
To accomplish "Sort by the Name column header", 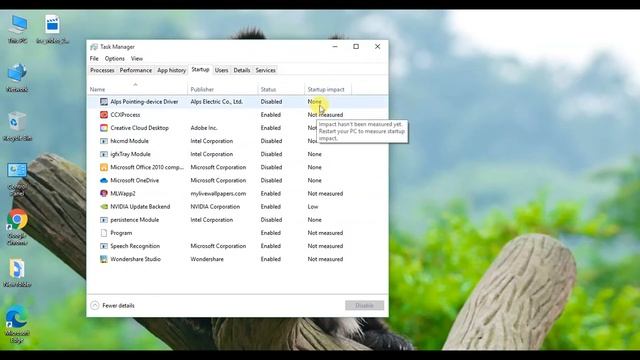I will (x=138, y=89).
